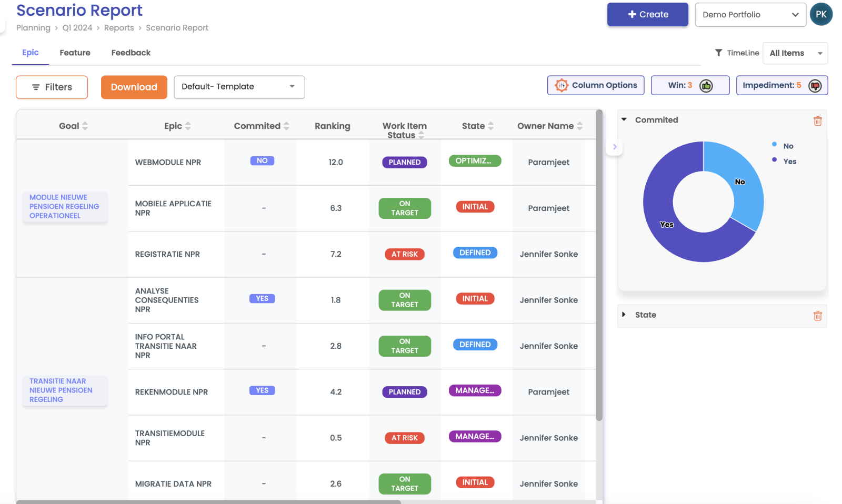Viewport: 842px width, 504px height.
Task: Click the Create button
Action: pos(647,14)
